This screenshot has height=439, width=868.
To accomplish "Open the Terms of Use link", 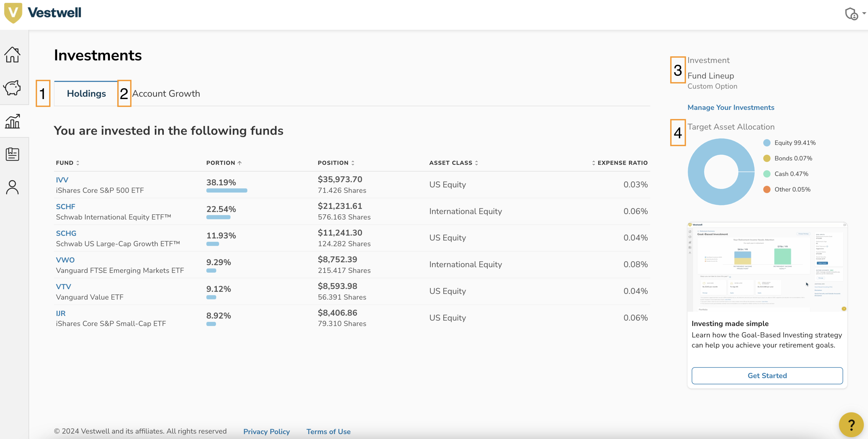I will [328, 432].
